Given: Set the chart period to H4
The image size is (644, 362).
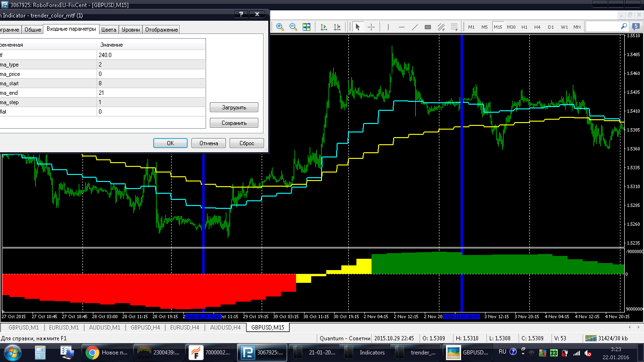Looking at the screenshot, I should [x=537, y=27].
